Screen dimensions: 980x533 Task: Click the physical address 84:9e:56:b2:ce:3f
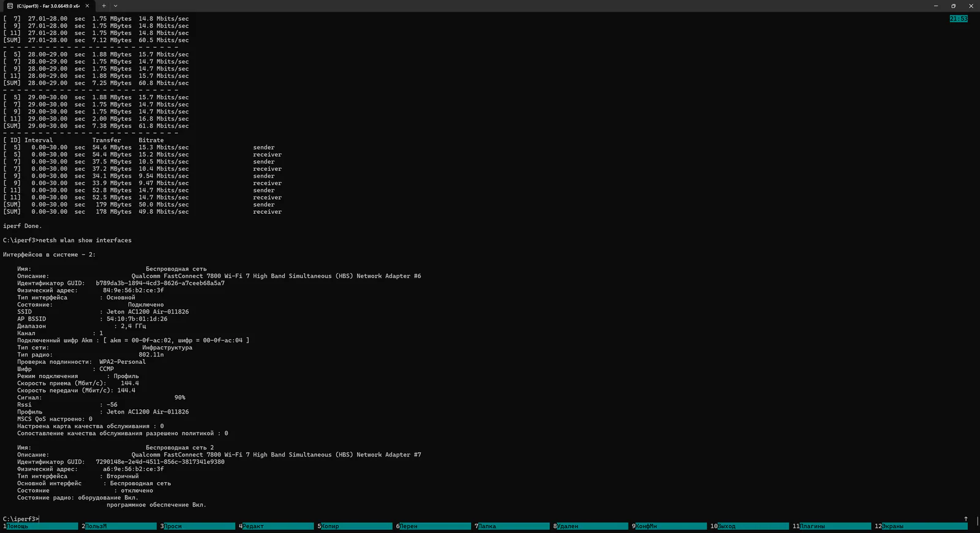tap(133, 290)
